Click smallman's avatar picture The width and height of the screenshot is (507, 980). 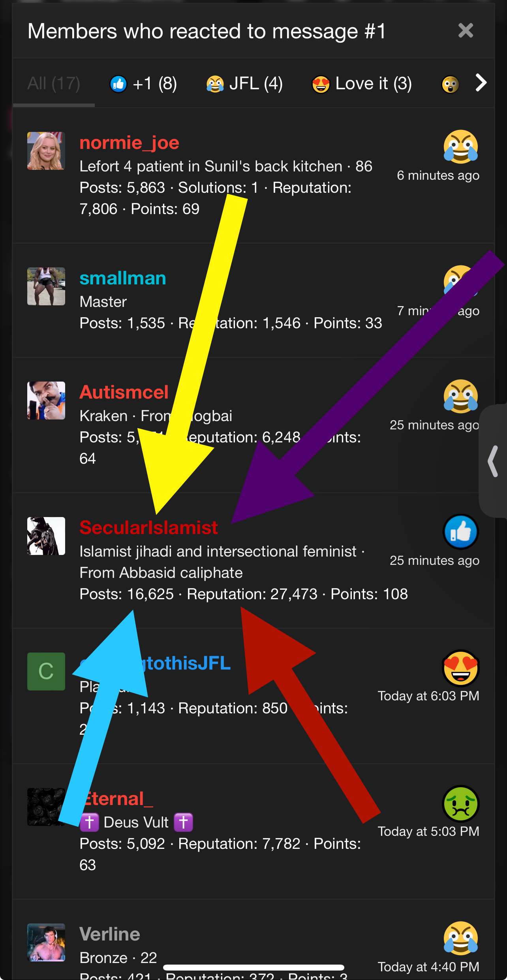[x=46, y=286]
